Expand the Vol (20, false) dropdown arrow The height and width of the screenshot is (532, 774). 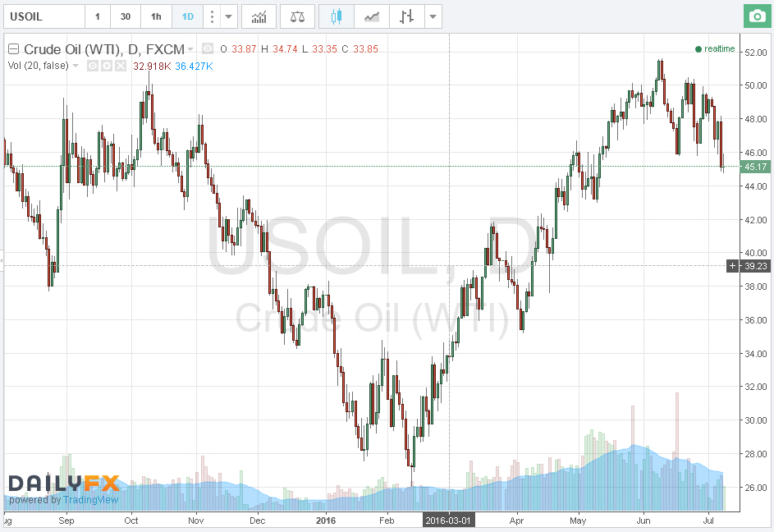76,66
